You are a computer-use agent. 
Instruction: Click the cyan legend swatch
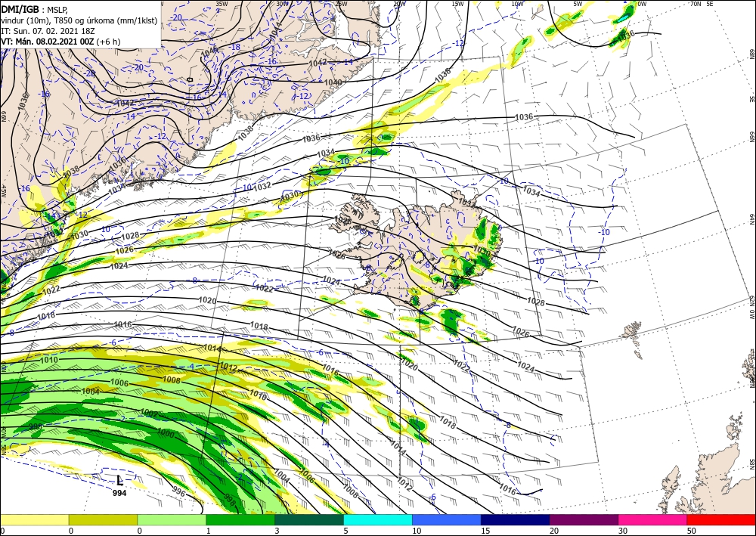tap(378, 519)
